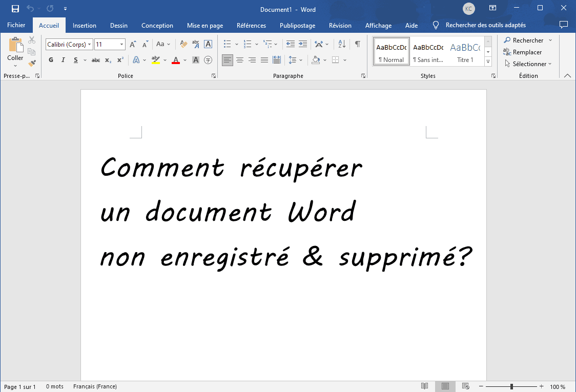Toggle justify alignment
576x392 pixels.
pyautogui.click(x=264, y=60)
